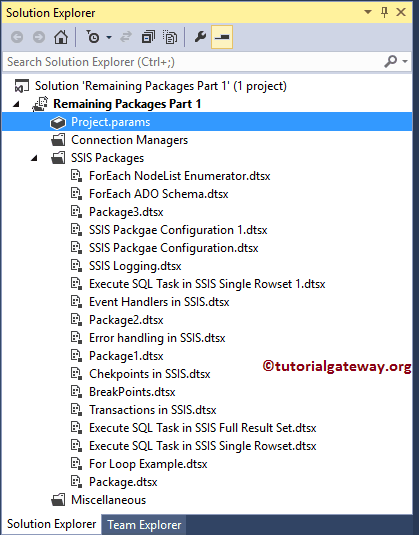
Task: Click package icon beside BreakPoints.dtsx
Action: tap(76, 392)
